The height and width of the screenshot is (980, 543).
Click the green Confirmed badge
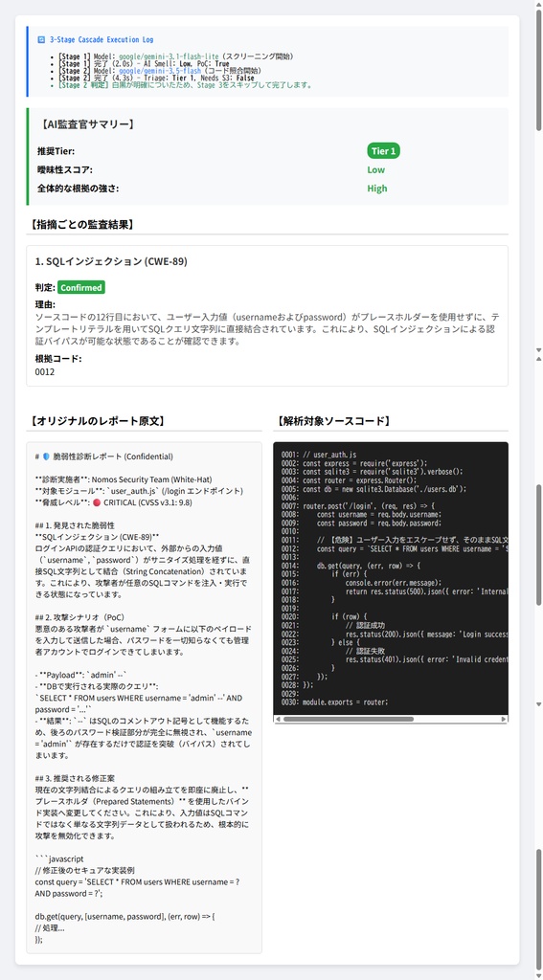[81, 287]
